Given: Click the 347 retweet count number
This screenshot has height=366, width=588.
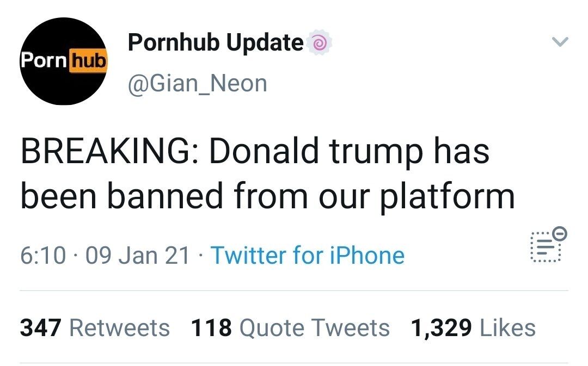Looking at the screenshot, I should point(41,328).
